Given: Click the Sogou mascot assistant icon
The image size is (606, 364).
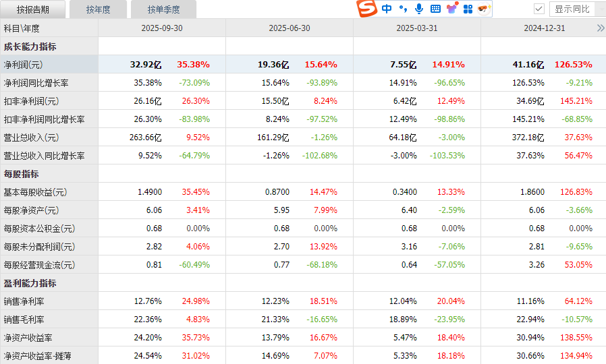Looking at the screenshot, I should click(x=483, y=9).
